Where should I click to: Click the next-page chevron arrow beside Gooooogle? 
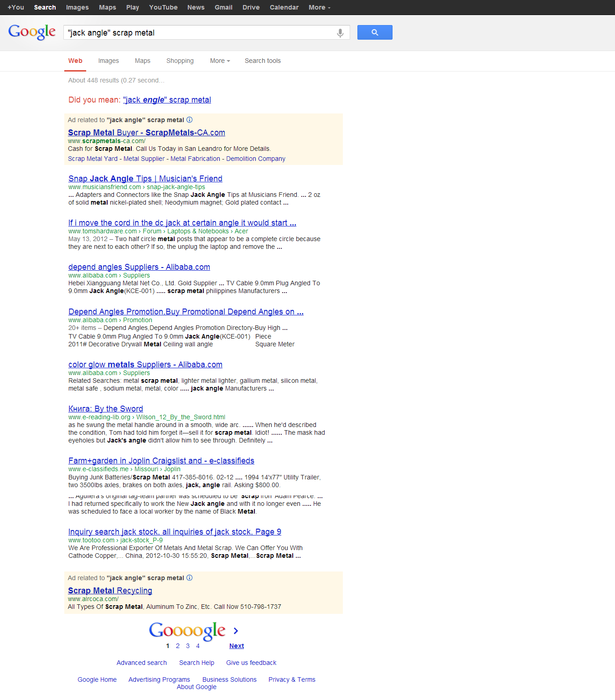(236, 631)
